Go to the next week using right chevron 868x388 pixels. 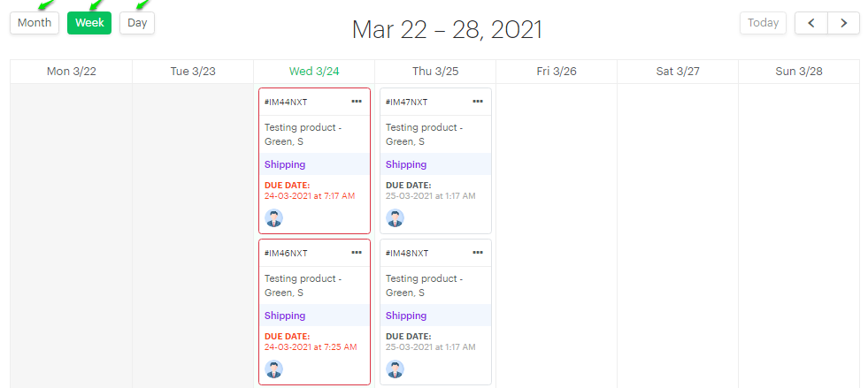[843, 23]
